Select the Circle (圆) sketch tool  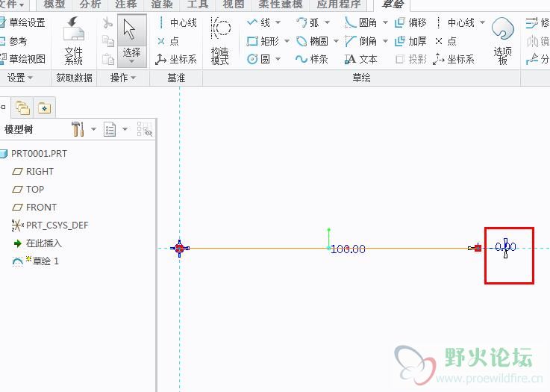point(258,59)
